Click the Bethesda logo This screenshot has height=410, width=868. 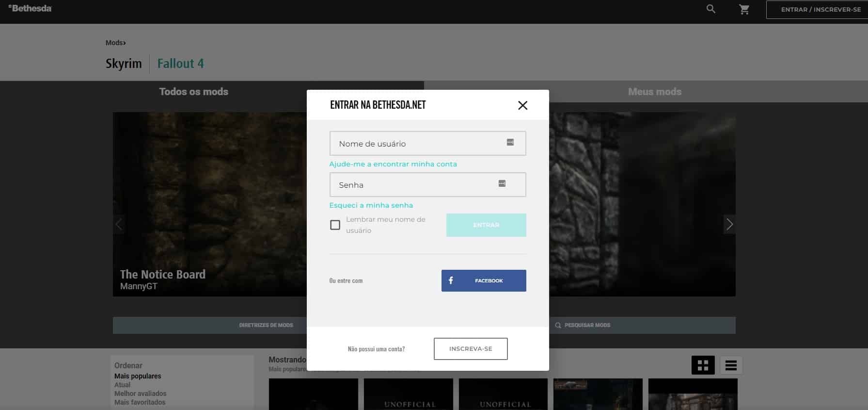(x=30, y=8)
